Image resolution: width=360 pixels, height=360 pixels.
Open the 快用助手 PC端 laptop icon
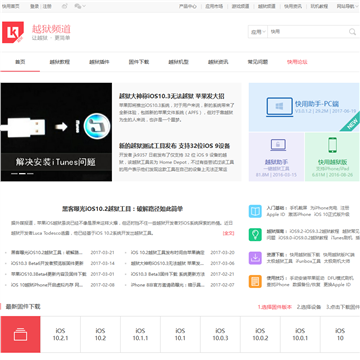click(x=279, y=107)
